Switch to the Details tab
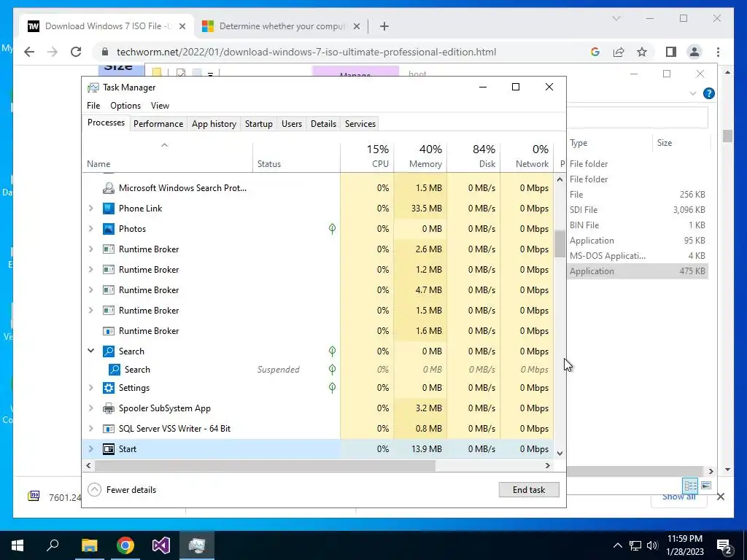Image resolution: width=747 pixels, height=560 pixels. click(x=323, y=124)
